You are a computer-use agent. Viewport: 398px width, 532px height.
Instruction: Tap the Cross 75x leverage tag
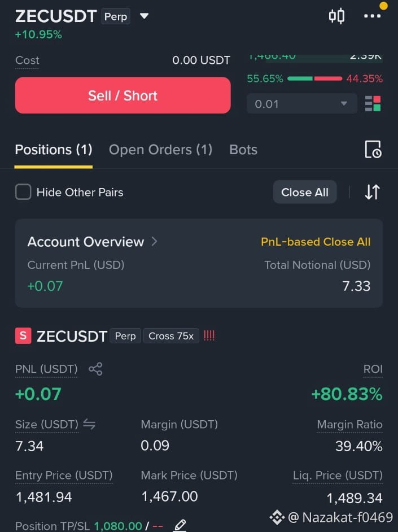[171, 336]
